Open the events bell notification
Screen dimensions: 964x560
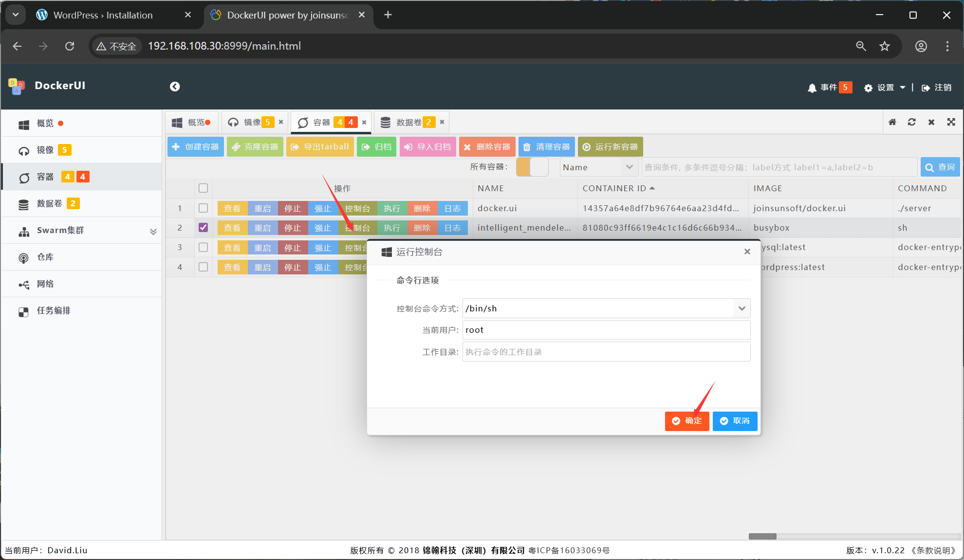point(830,88)
